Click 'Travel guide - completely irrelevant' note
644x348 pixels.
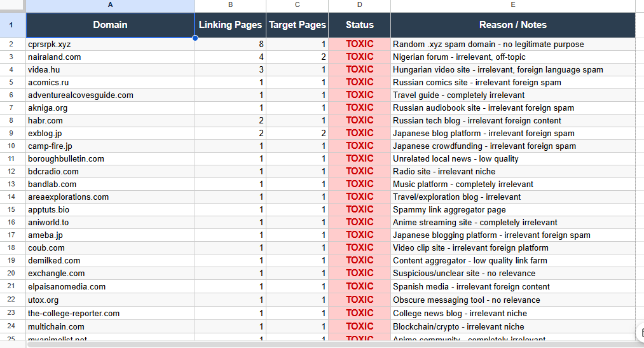pos(513,95)
